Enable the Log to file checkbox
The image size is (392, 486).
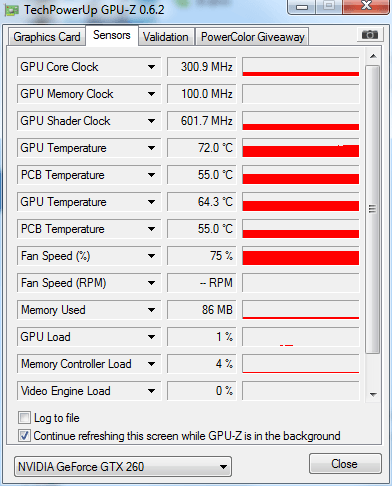coord(24,418)
